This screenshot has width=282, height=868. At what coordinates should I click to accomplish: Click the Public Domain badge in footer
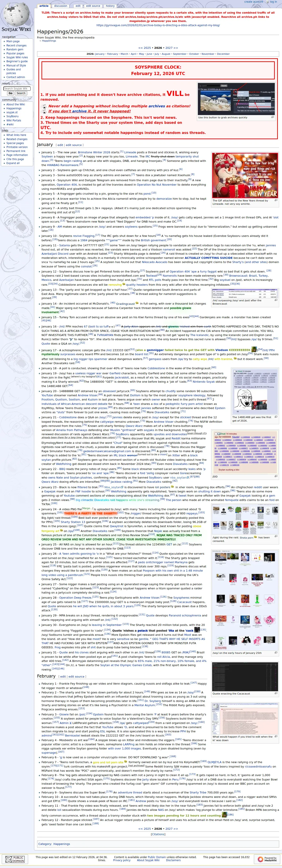pyautogui.click(x=15, y=859)
